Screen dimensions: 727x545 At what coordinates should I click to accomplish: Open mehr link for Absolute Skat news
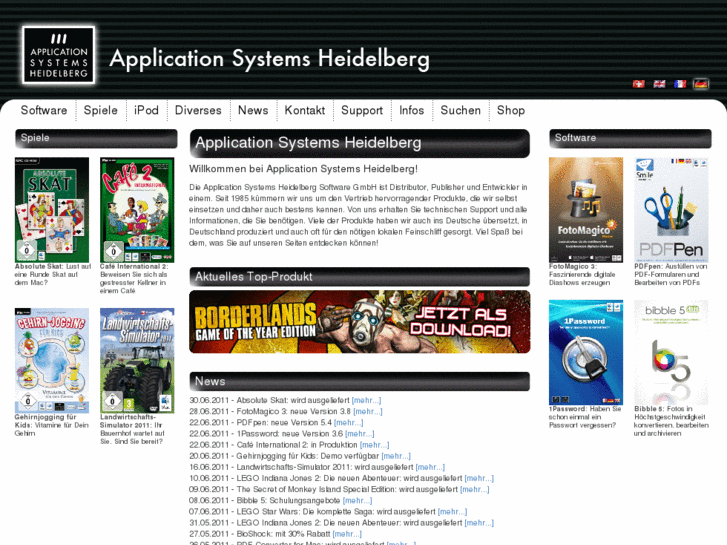366,400
